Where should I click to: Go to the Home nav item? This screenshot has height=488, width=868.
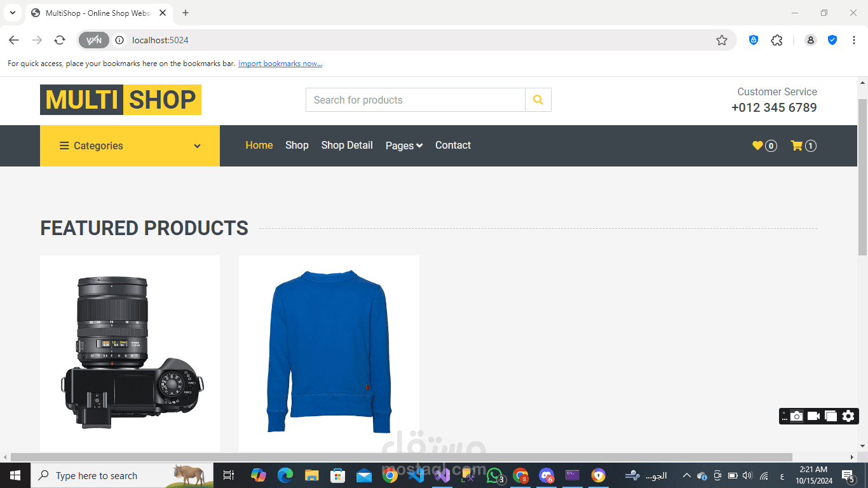coord(259,146)
